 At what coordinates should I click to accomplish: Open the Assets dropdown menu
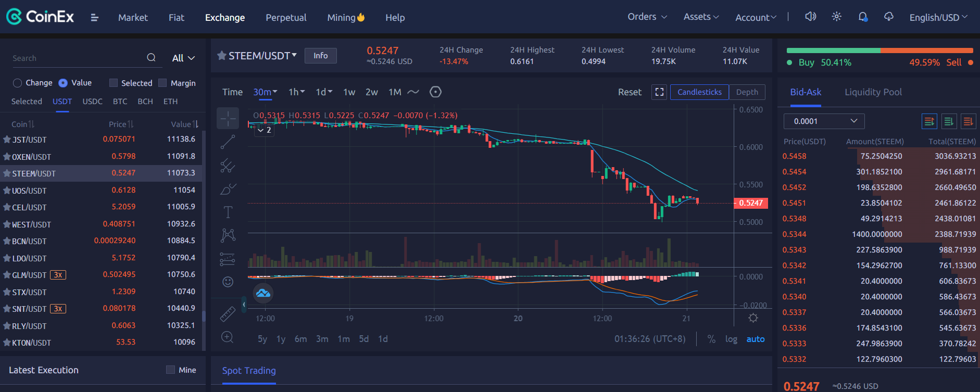click(701, 17)
